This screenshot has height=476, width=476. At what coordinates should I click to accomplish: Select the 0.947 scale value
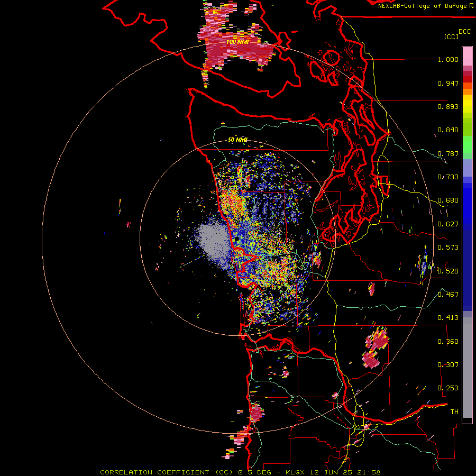point(448,83)
